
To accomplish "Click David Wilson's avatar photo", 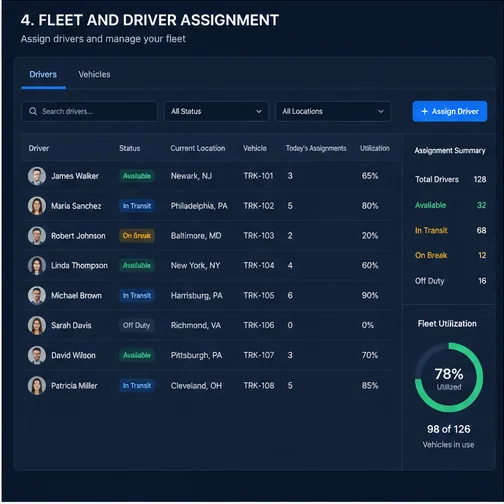I will click(x=37, y=355).
